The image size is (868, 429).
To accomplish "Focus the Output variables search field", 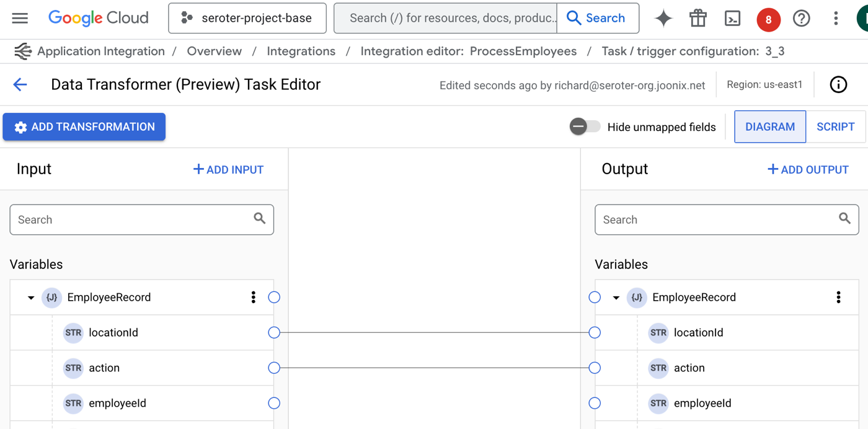I will pyautogui.click(x=719, y=219).
